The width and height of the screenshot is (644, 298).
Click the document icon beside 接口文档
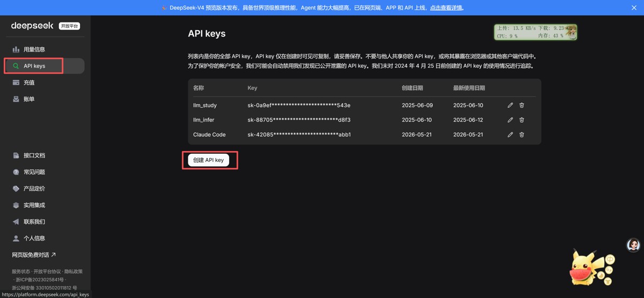tap(16, 155)
